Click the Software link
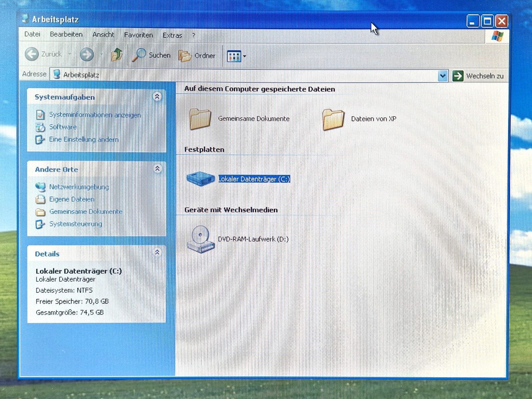The image size is (532, 399). coord(63,127)
